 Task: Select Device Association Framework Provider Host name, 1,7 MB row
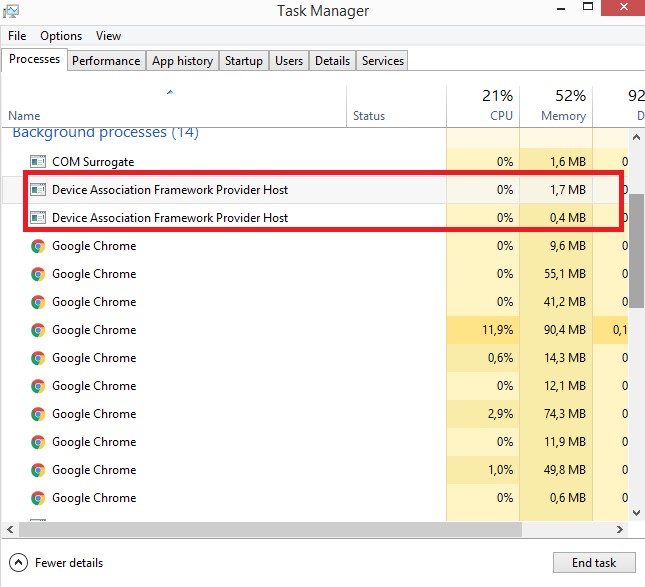click(170, 190)
